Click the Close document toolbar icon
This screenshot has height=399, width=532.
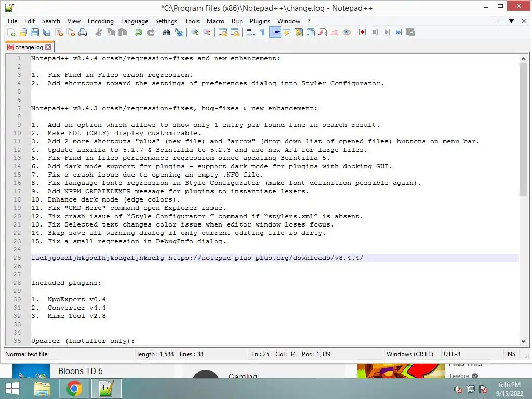pos(59,32)
